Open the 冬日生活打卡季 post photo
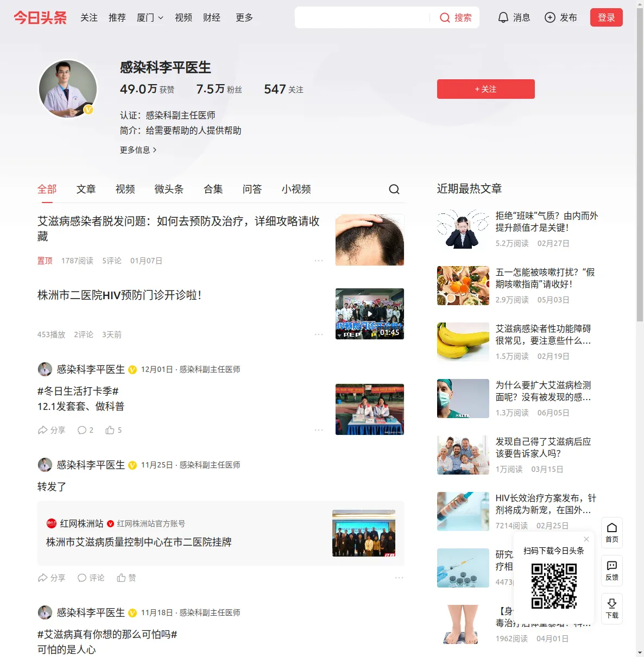This screenshot has width=644, height=657. coord(370,409)
